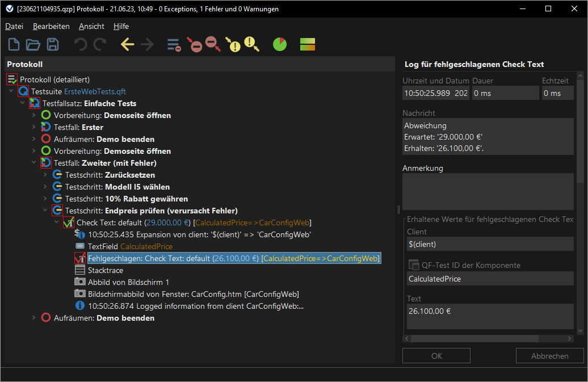Select the Fehlgeschlagen: Check Text row
Screen dimensions: 588x382
point(234,258)
